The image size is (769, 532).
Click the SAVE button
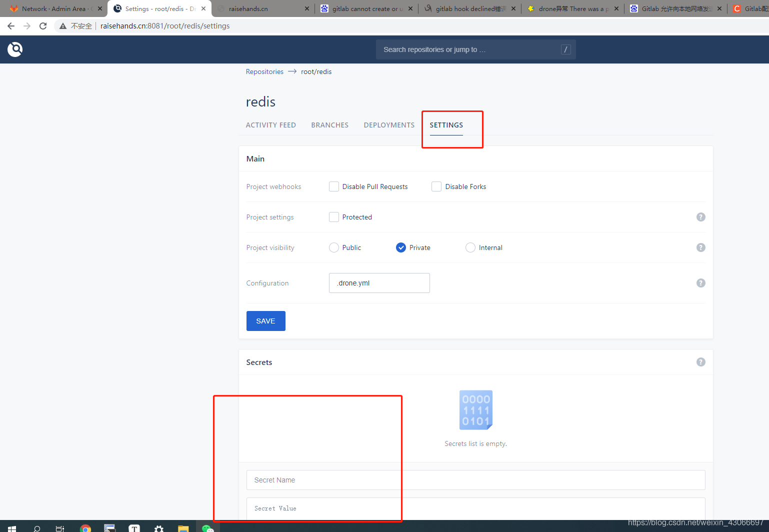click(265, 321)
